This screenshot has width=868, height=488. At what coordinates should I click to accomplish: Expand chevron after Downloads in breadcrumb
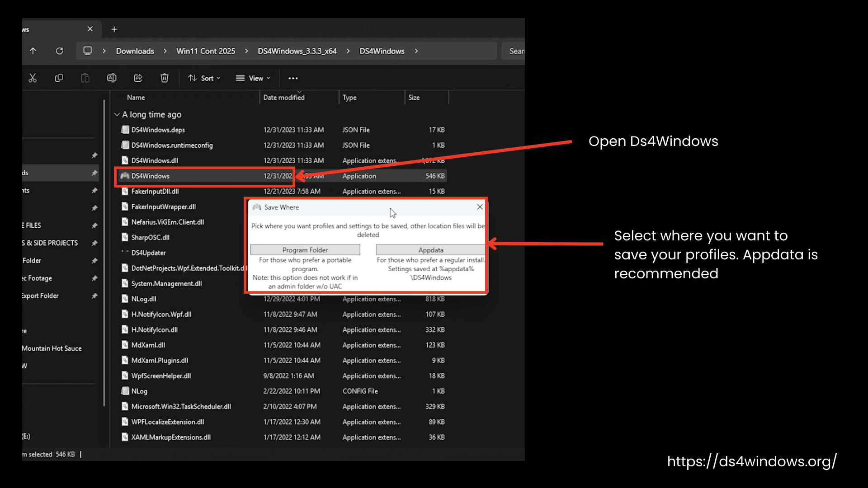pos(165,51)
